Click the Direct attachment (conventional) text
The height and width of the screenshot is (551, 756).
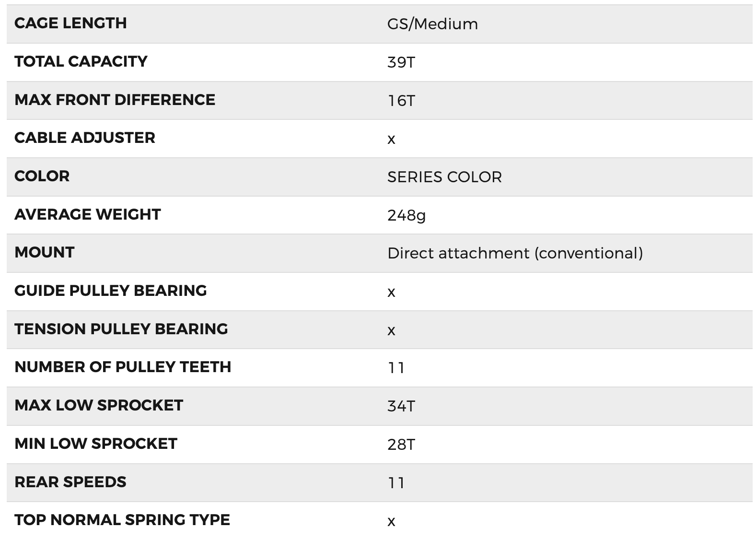click(x=515, y=253)
